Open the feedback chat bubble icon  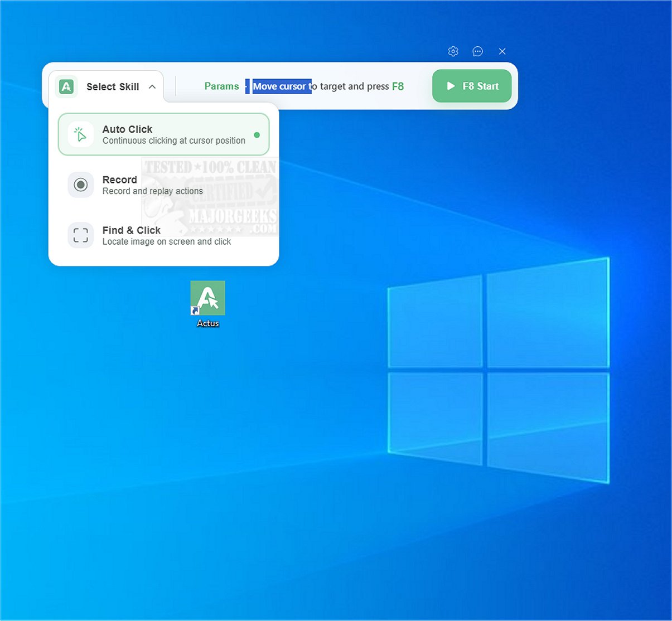coord(477,51)
